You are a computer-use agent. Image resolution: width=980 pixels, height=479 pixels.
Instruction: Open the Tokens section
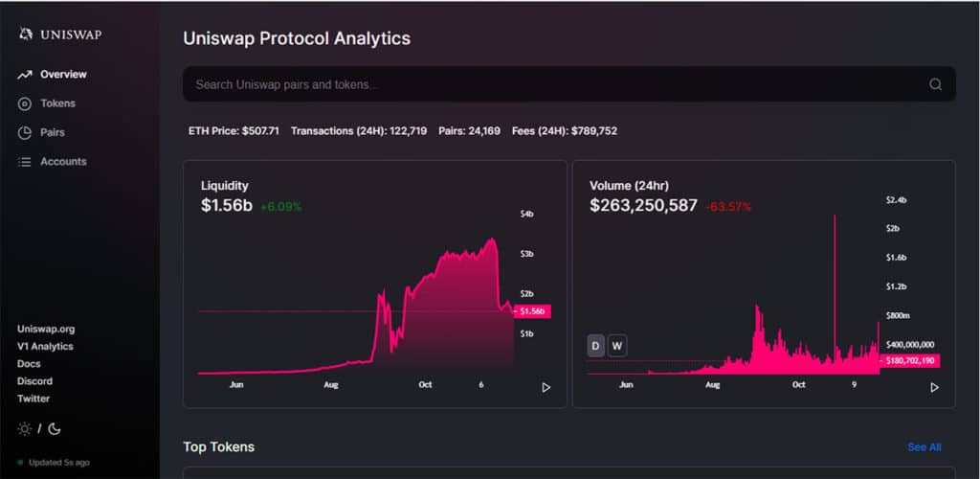(57, 103)
